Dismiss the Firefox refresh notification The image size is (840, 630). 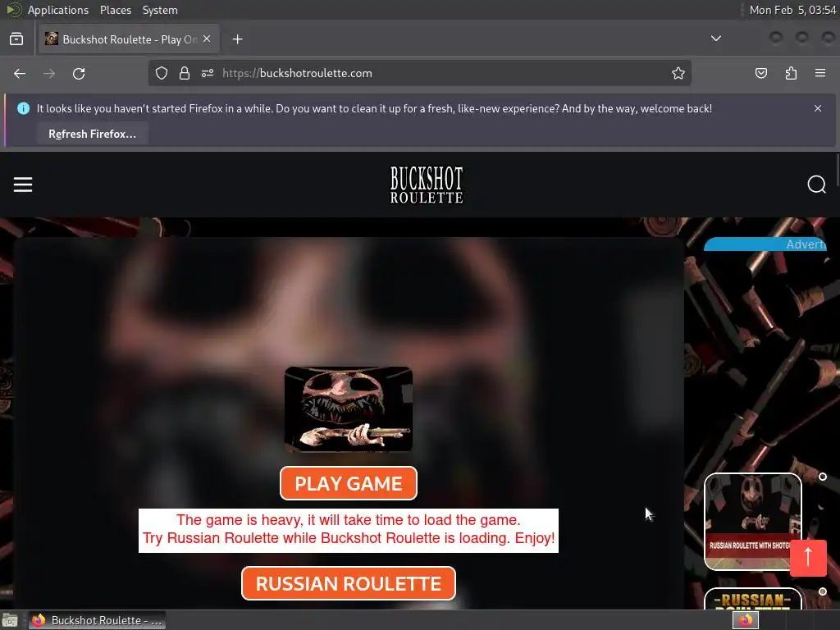click(818, 108)
